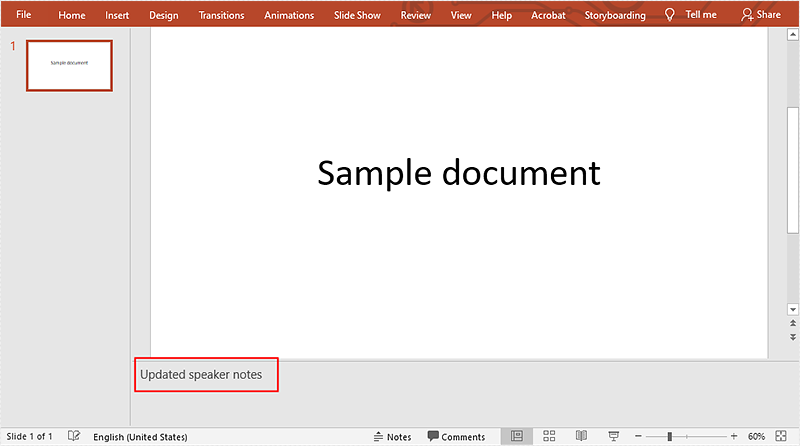This screenshot has width=800, height=446.
Task: Open the Acrobat tab
Action: pos(548,15)
